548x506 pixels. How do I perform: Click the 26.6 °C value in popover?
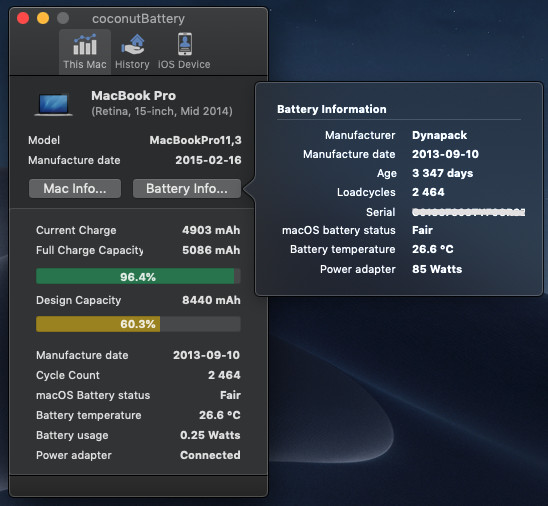[433, 249]
